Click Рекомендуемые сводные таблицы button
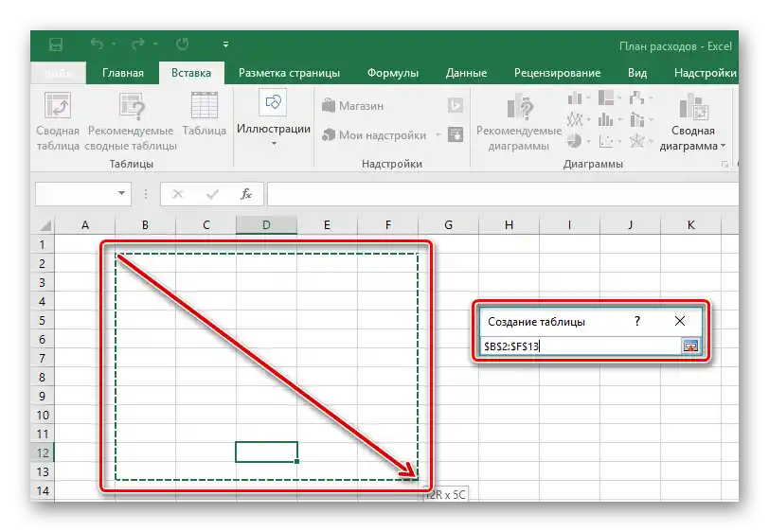This screenshot has width=769, height=532. [131, 121]
